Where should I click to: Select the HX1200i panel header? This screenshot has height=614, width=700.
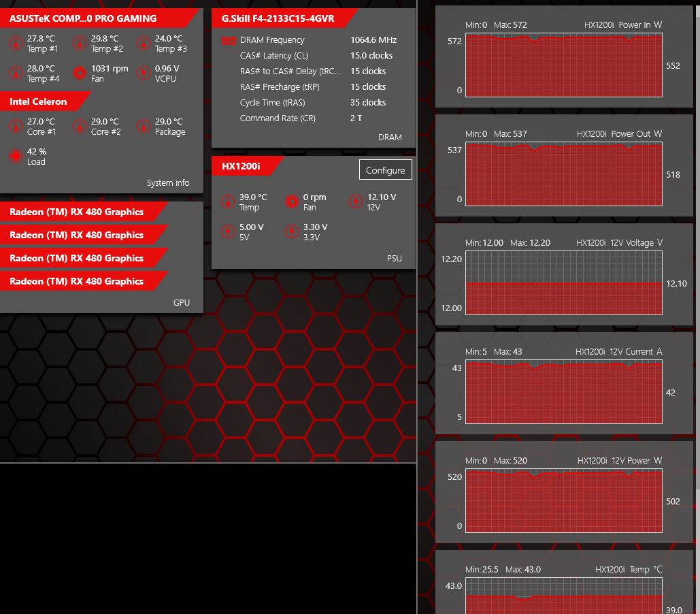tap(248, 166)
